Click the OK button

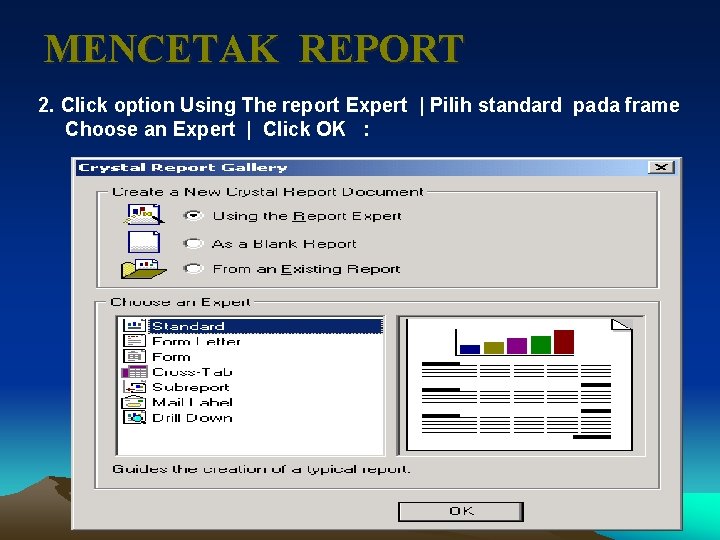point(461,511)
